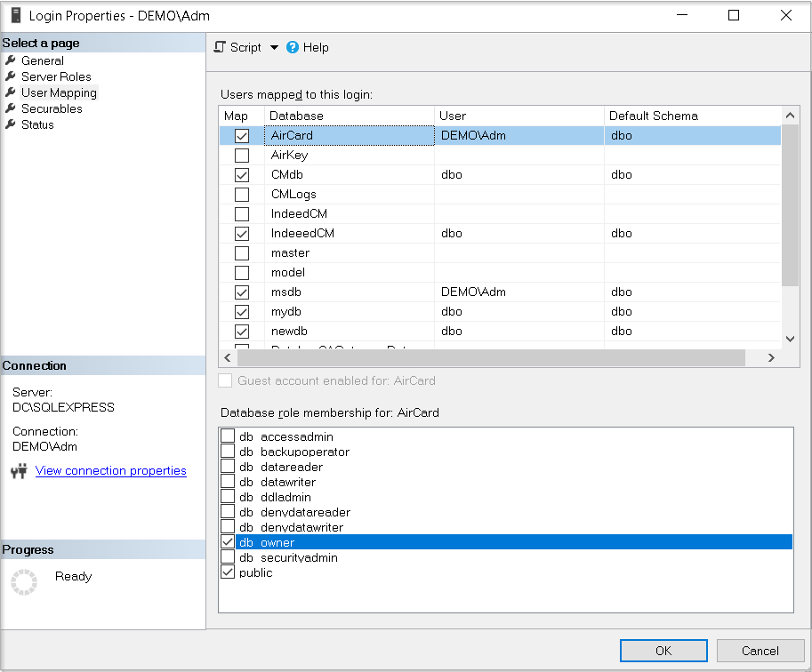The image size is (812, 672).
Task: Click the wrench icon beside Server Roles
Action: click(x=11, y=76)
